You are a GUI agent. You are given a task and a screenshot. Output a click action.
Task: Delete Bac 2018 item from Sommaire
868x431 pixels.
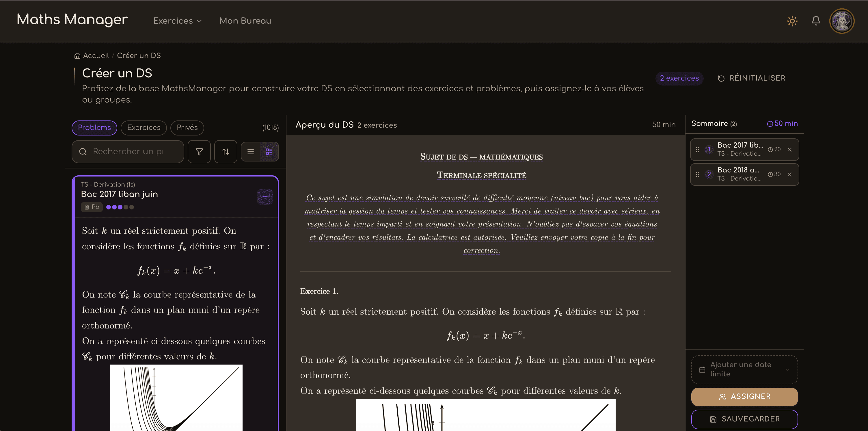(789, 174)
